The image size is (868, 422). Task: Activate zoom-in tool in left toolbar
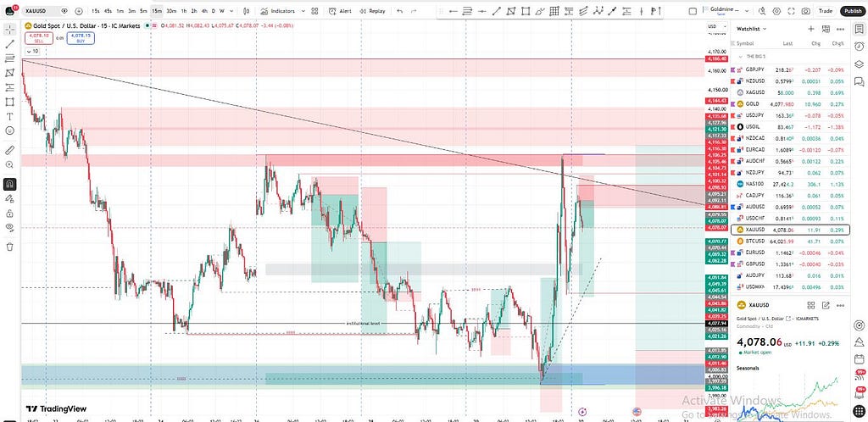(x=10, y=165)
